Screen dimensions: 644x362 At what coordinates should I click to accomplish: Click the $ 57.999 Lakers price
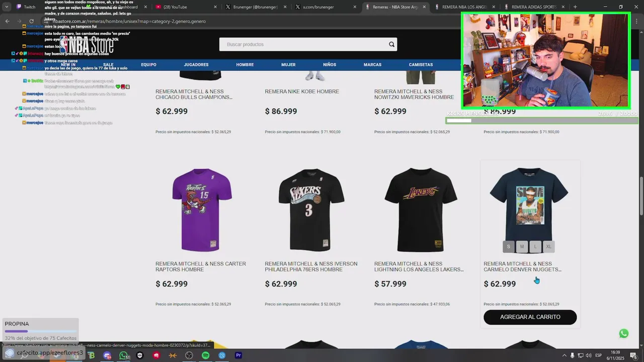point(390,284)
